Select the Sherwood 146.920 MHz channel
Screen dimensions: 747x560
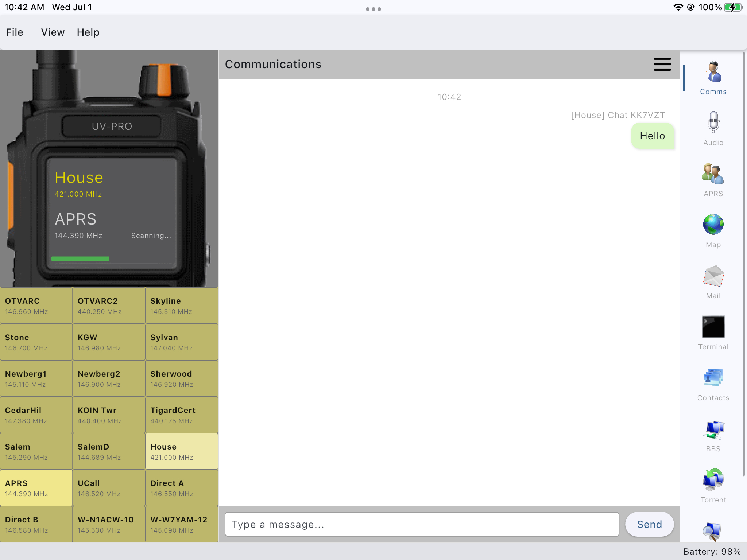click(182, 378)
